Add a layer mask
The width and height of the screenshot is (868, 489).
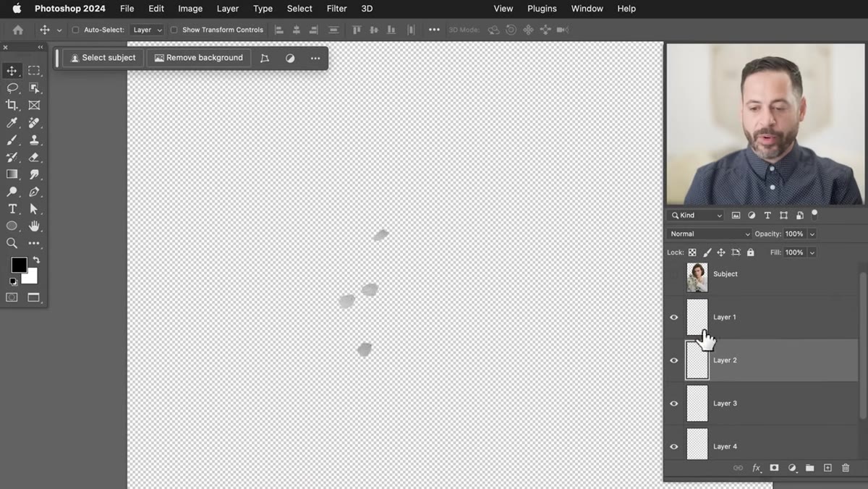coord(774,468)
